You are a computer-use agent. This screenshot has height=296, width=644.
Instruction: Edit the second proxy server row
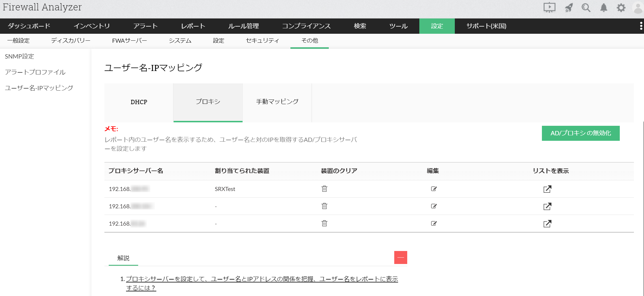(434, 206)
